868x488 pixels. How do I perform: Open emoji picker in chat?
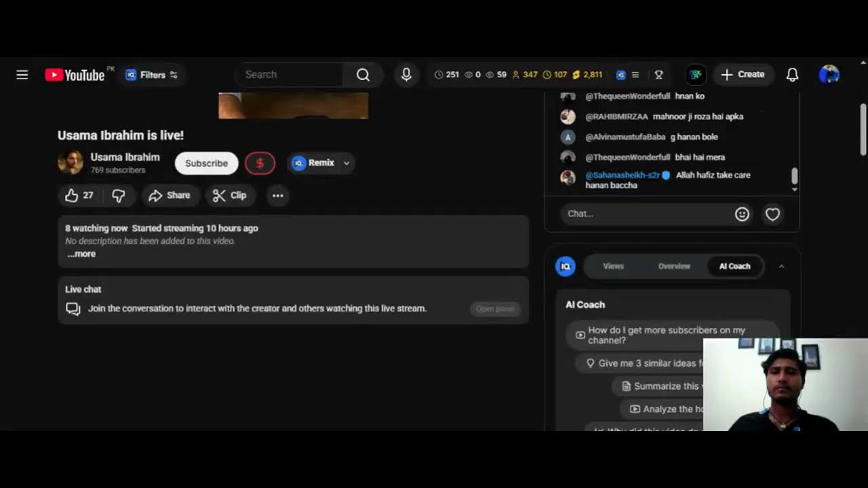(743, 214)
